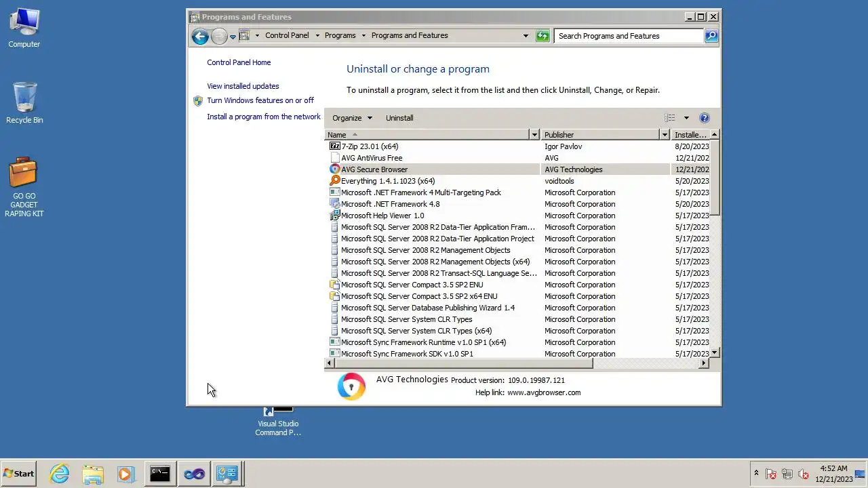Select the Computer desktop icon
868x488 pixels.
pos(24,28)
